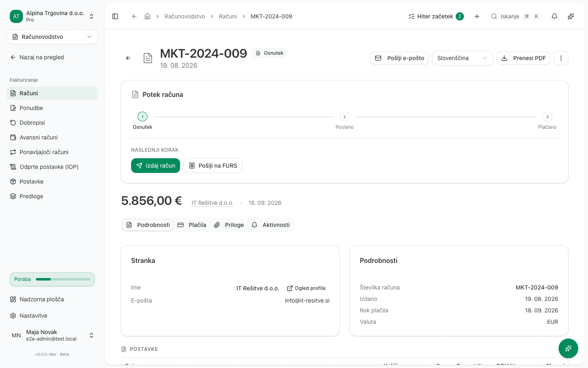Open Postavke in the sidebar
The height and width of the screenshot is (368, 588).
click(x=52, y=182)
